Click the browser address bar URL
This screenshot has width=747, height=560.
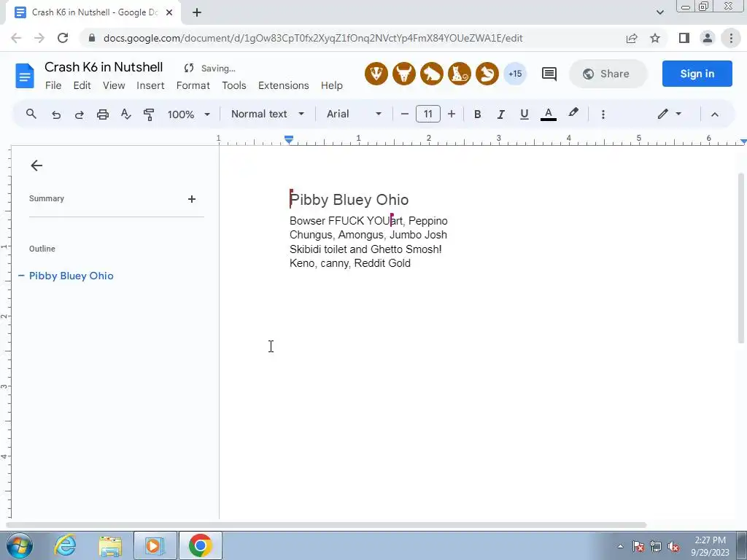pos(313,38)
